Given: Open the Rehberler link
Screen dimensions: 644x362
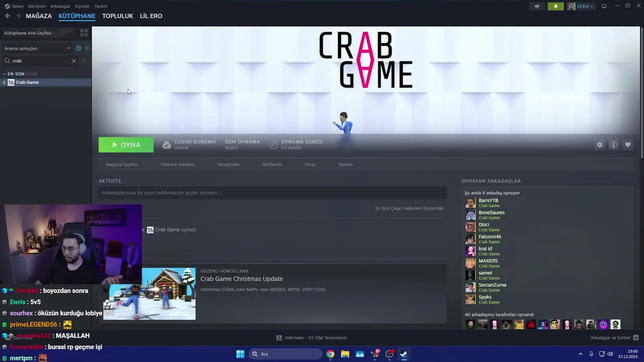Looking at the screenshot, I should click(272, 164).
